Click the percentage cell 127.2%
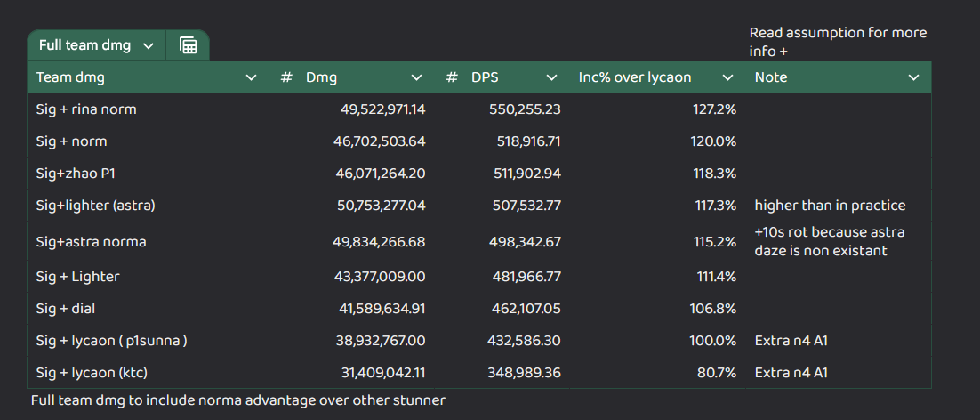Screen dimensions: 980x420 [x=714, y=109]
